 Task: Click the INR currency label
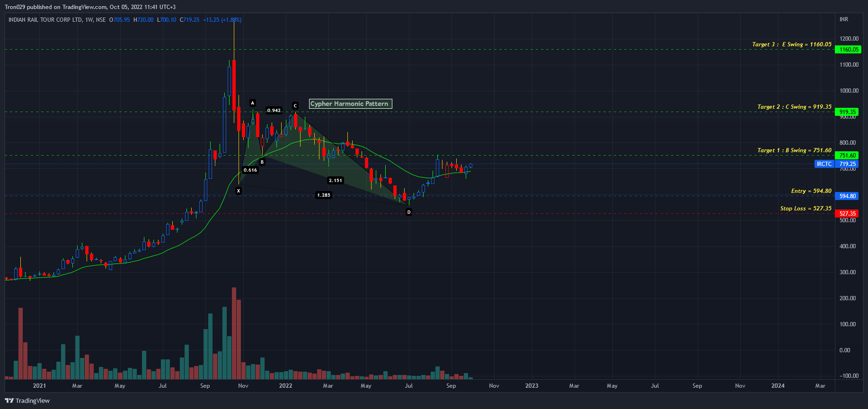[844, 19]
